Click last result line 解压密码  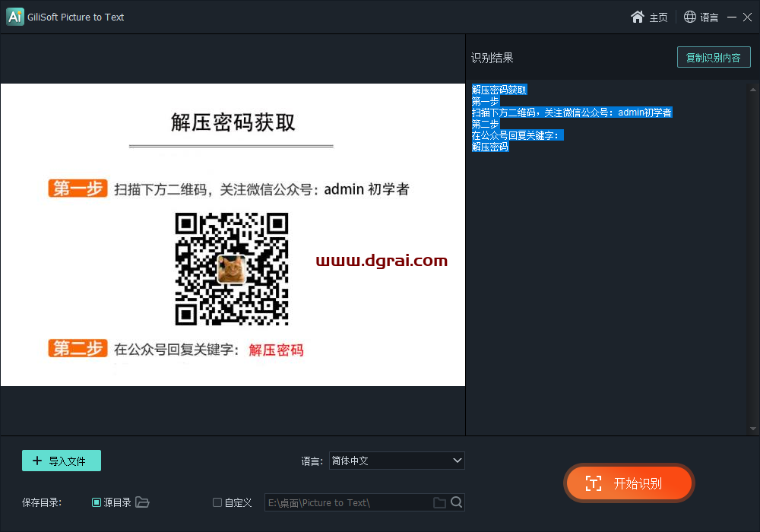(490, 147)
